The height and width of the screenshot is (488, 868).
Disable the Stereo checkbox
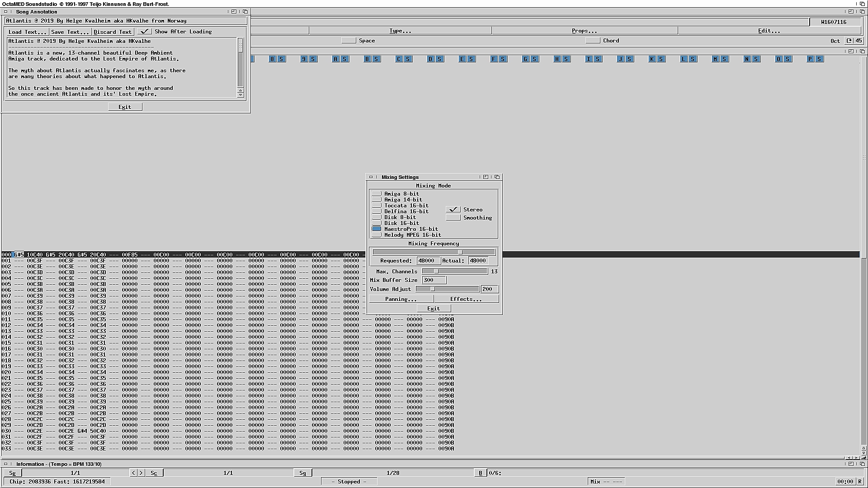[x=453, y=210]
